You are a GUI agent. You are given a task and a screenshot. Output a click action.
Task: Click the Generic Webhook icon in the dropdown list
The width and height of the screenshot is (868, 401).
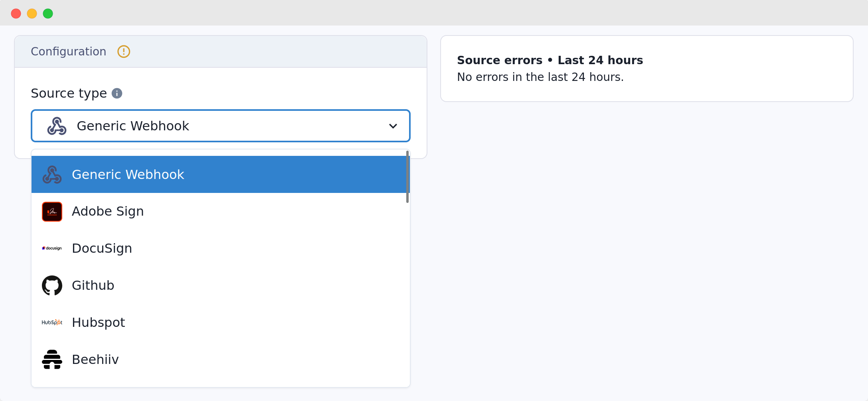click(x=51, y=175)
